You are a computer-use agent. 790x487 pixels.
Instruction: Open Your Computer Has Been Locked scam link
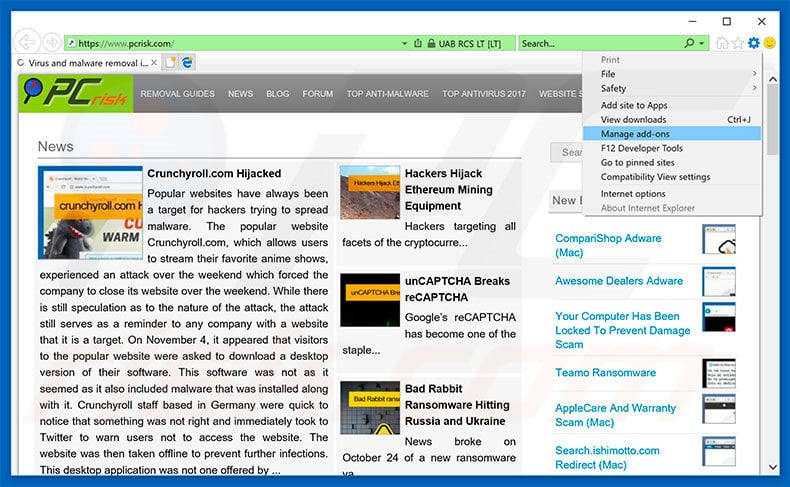pos(623,330)
